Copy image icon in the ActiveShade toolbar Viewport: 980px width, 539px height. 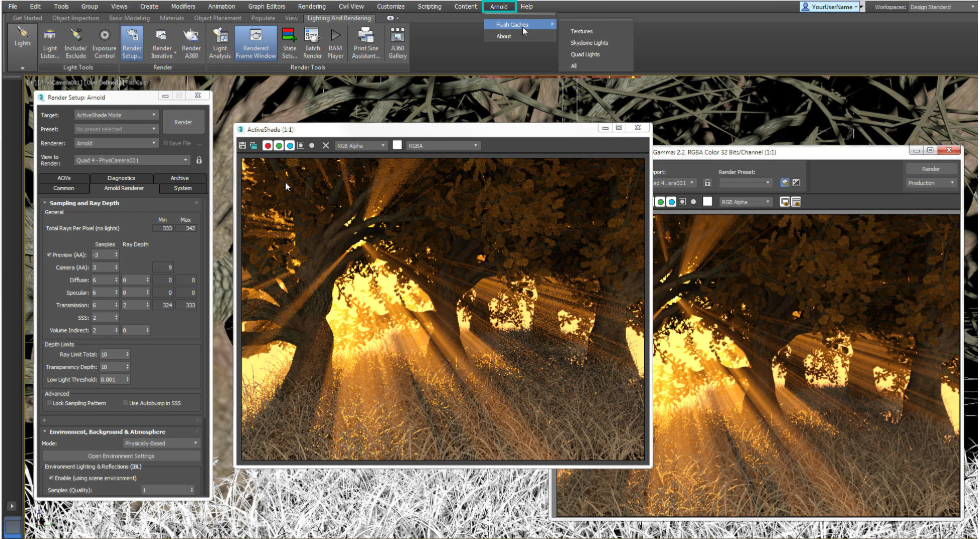point(254,145)
